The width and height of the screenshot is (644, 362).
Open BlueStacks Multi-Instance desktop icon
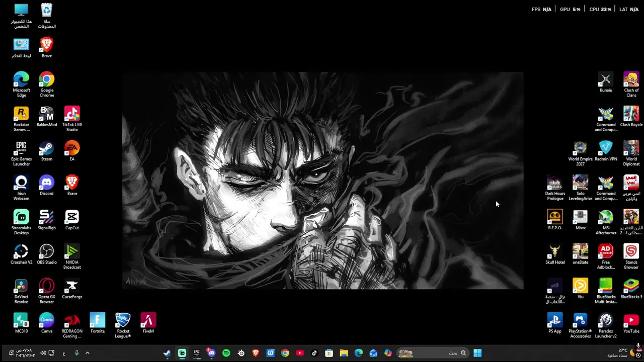[606, 291]
